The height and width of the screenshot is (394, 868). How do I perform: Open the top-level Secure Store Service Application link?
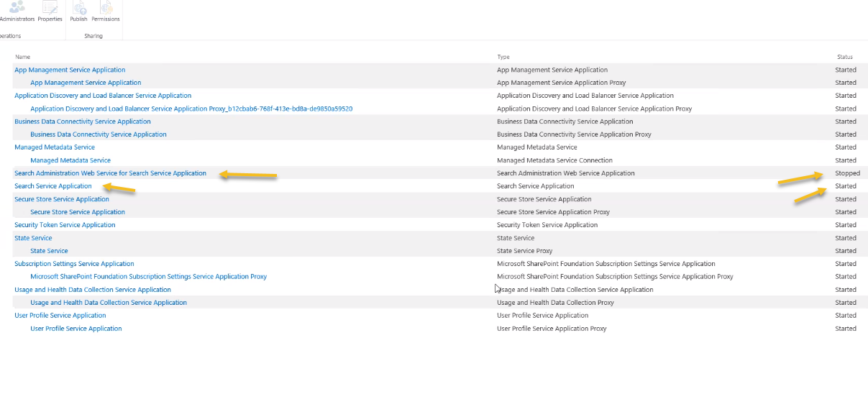tap(62, 199)
